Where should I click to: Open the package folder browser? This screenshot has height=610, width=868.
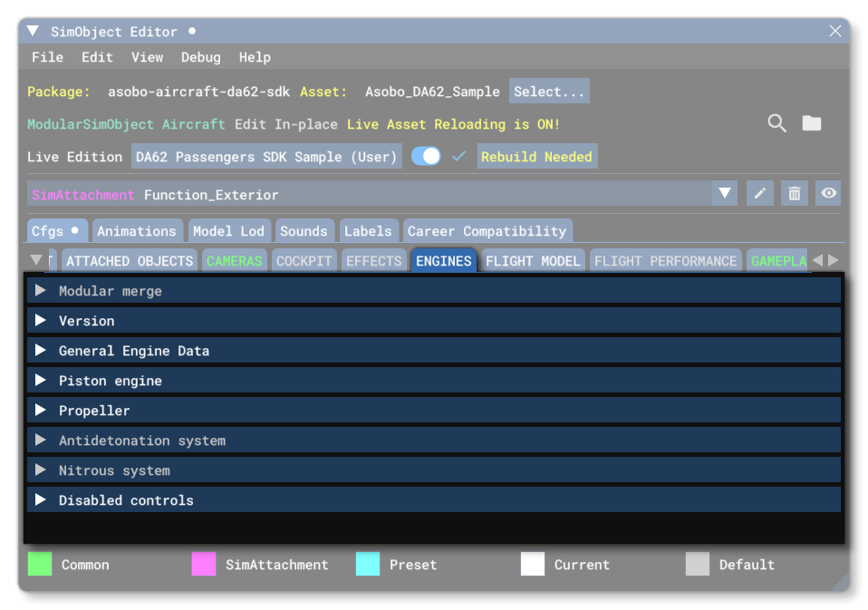point(812,124)
